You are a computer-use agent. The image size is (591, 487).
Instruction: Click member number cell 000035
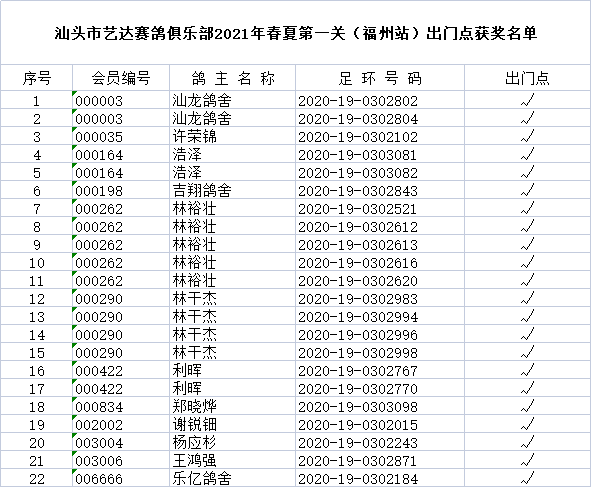(x=121, y=136)
